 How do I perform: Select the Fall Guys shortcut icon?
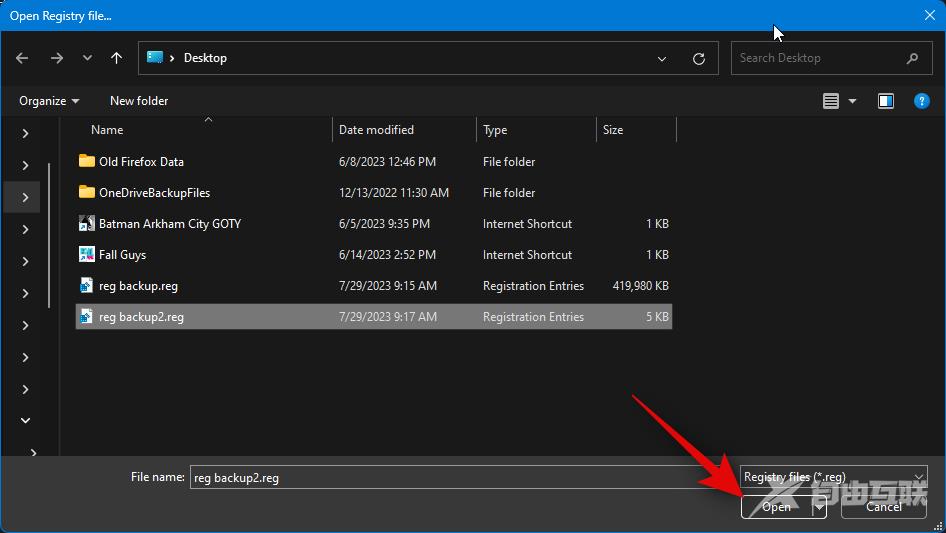coord(87,254)
